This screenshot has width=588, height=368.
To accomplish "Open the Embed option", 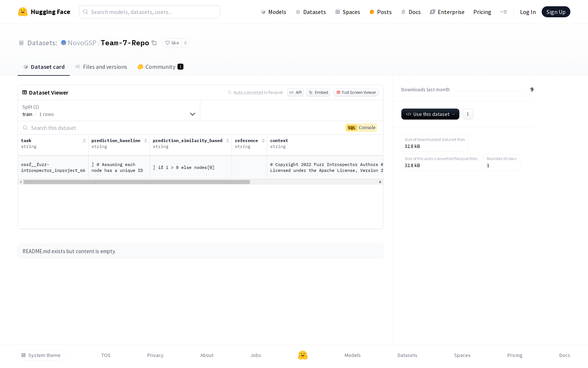I will click(x=318, y=92).
